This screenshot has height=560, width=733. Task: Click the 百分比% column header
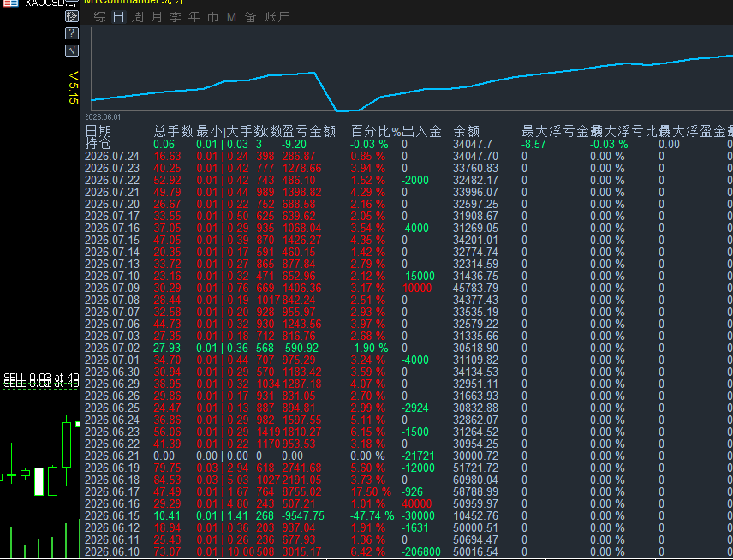[376, 131]
